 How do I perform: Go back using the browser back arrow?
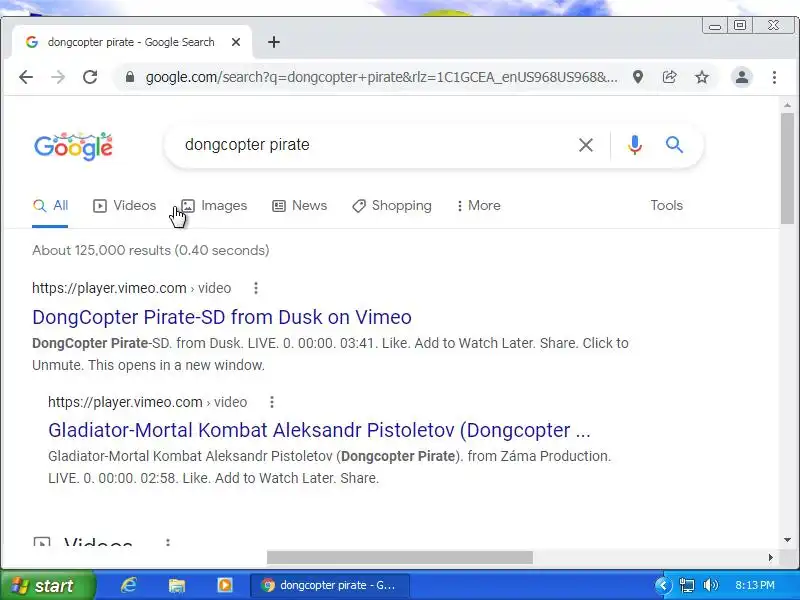click(26, 77)
